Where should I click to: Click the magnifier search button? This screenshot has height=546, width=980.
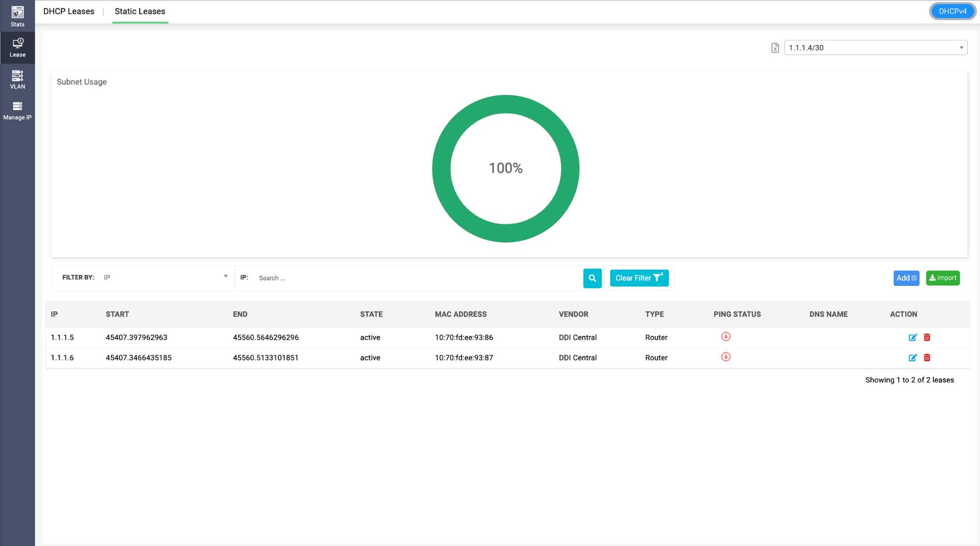(x=592, y=278)
